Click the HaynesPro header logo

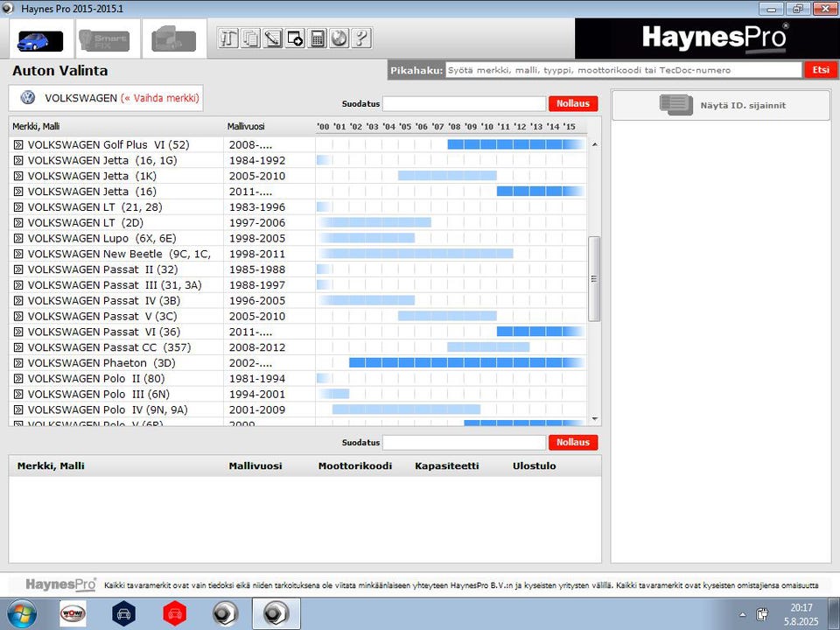pyautogui.click(x=716, y=38)
